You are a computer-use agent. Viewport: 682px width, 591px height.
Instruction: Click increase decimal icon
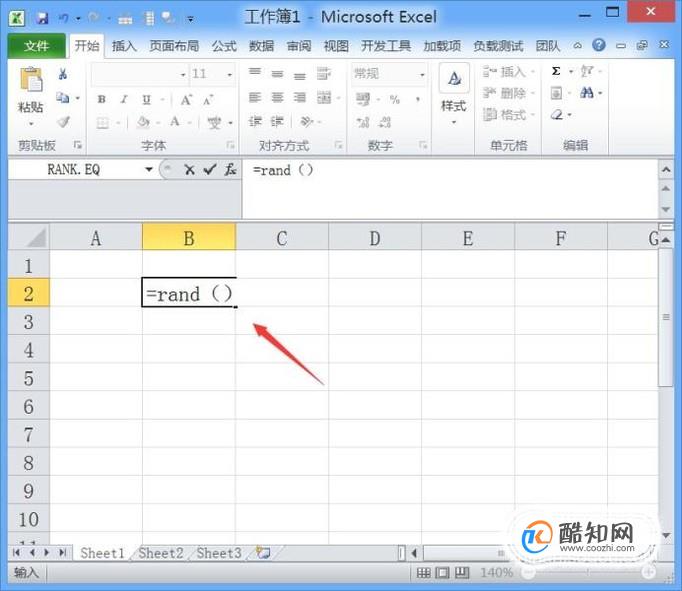[363, 123]
